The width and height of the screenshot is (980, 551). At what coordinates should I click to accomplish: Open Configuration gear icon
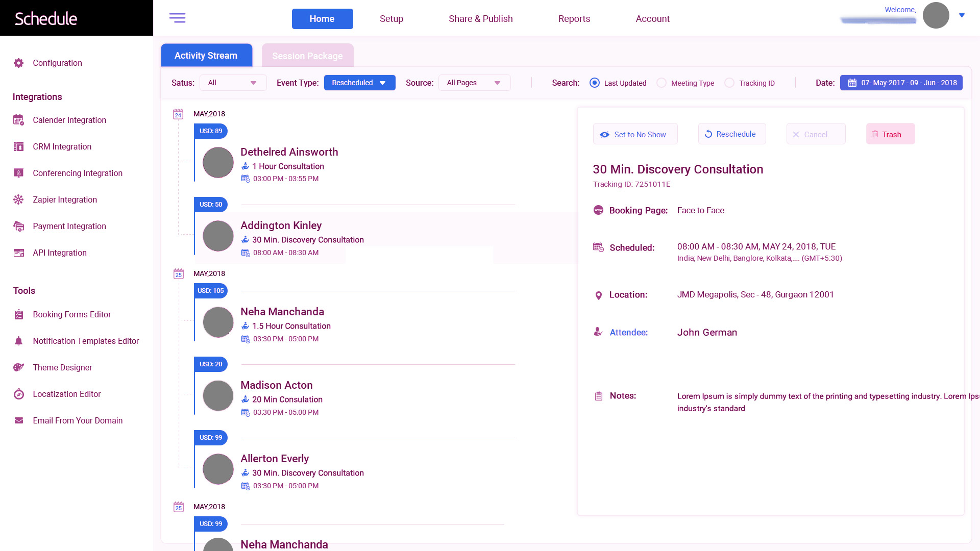[x=19, y=63]
